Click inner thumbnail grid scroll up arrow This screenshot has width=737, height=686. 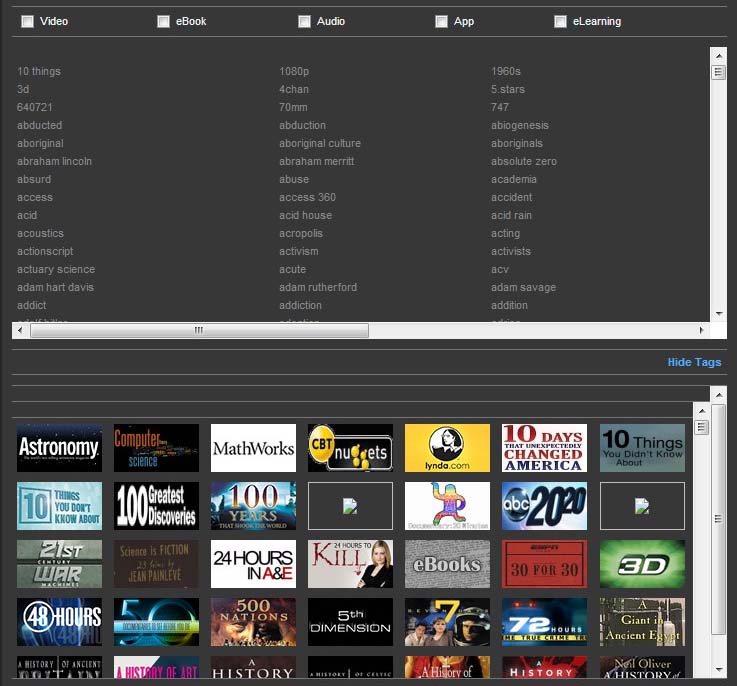click(702, 411)
